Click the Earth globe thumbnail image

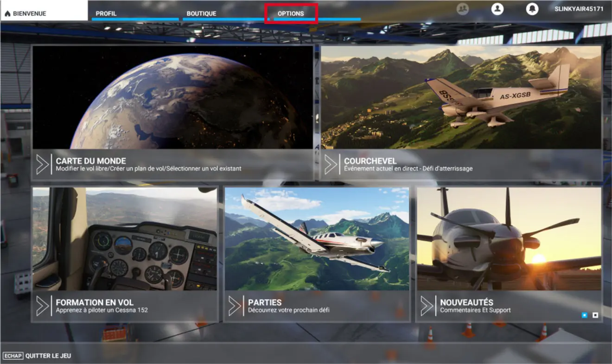172,97
